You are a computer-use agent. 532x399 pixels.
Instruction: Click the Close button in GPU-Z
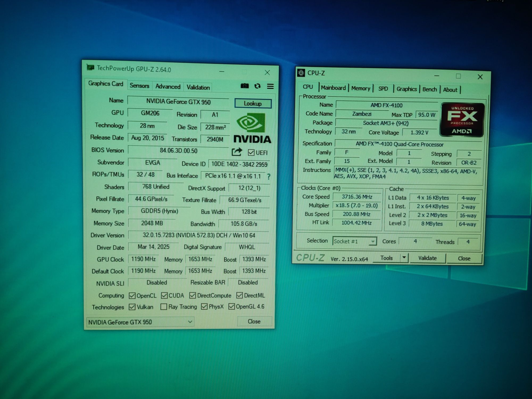point(254,321)
